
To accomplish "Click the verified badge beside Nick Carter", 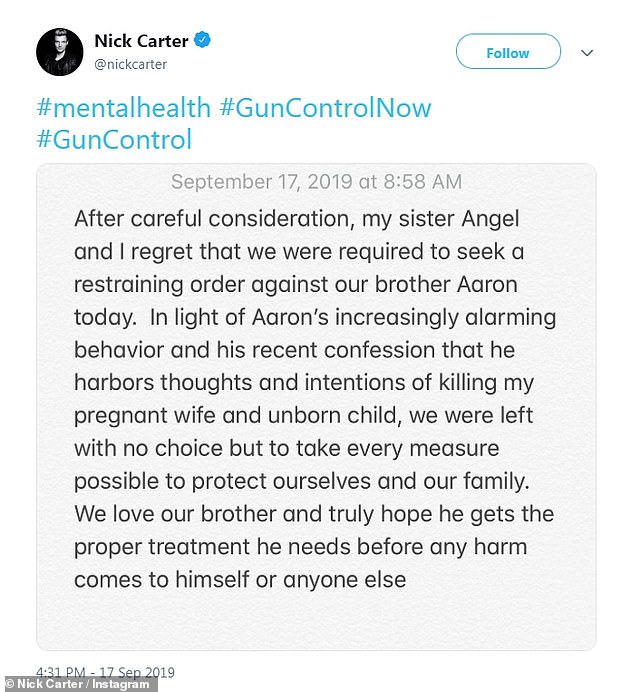I will (203, 41).
